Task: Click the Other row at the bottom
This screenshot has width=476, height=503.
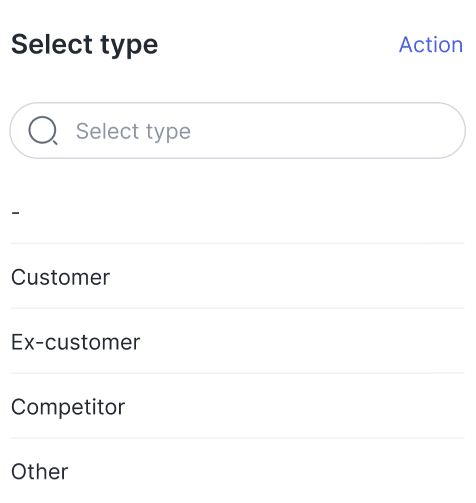Action: click(238, 471)
